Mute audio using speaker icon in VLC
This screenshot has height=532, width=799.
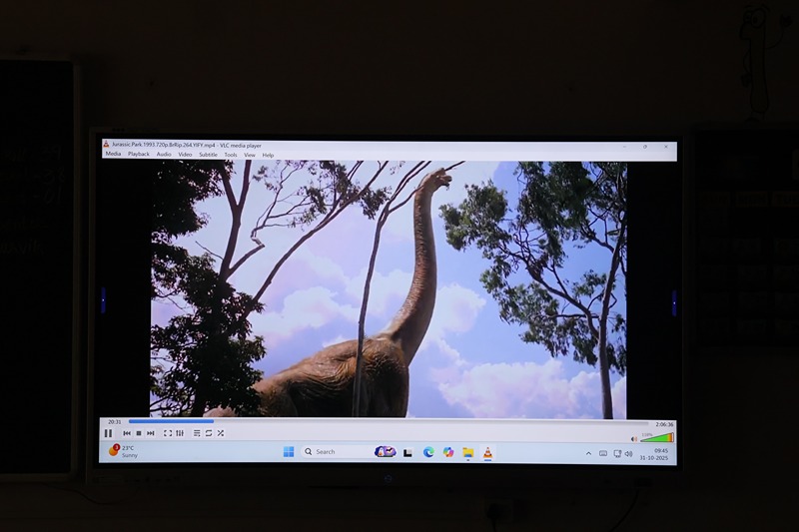click(634, 438)
